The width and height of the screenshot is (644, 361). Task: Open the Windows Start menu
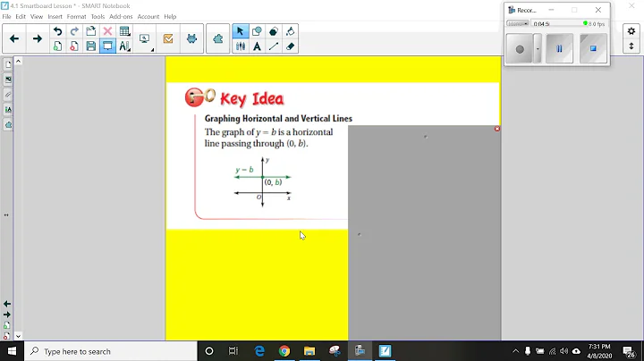pos(12,351)
